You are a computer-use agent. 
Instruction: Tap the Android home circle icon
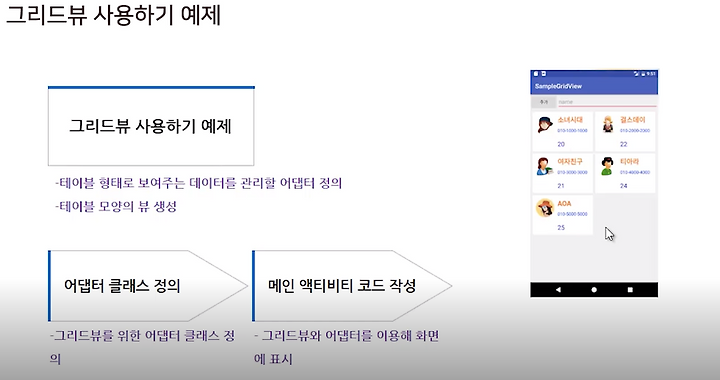[594, 290]
